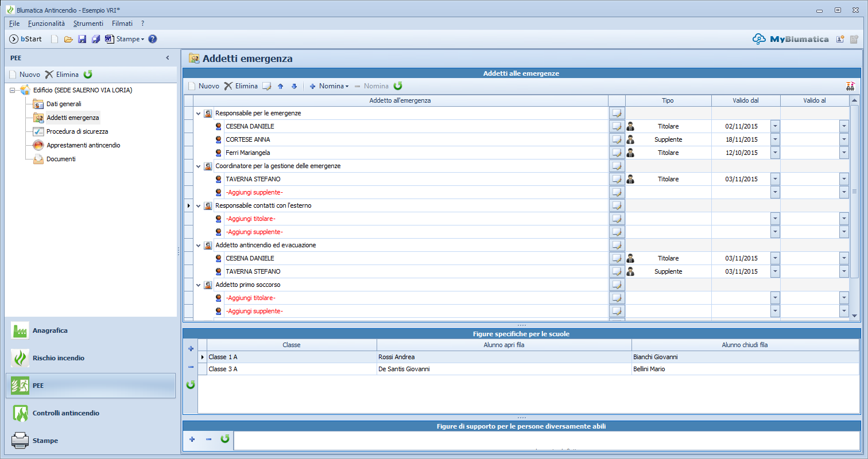Collapse the Edificio tree node

(x=13, y=90)
